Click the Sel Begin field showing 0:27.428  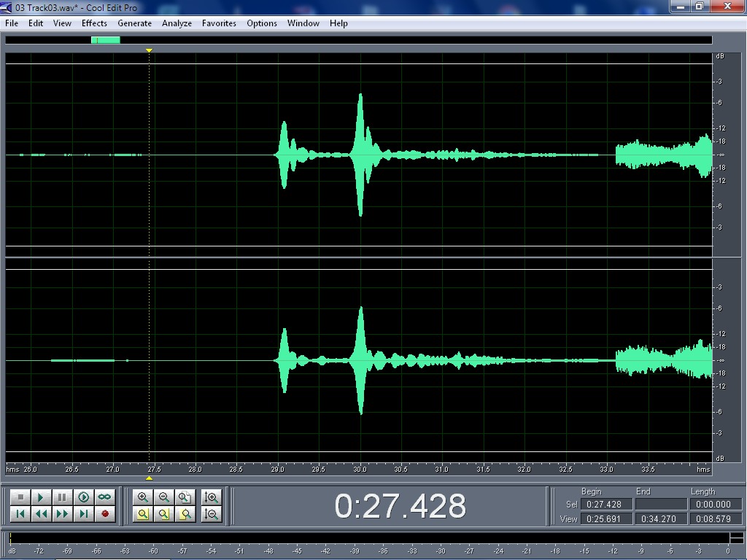click(607, 505)
